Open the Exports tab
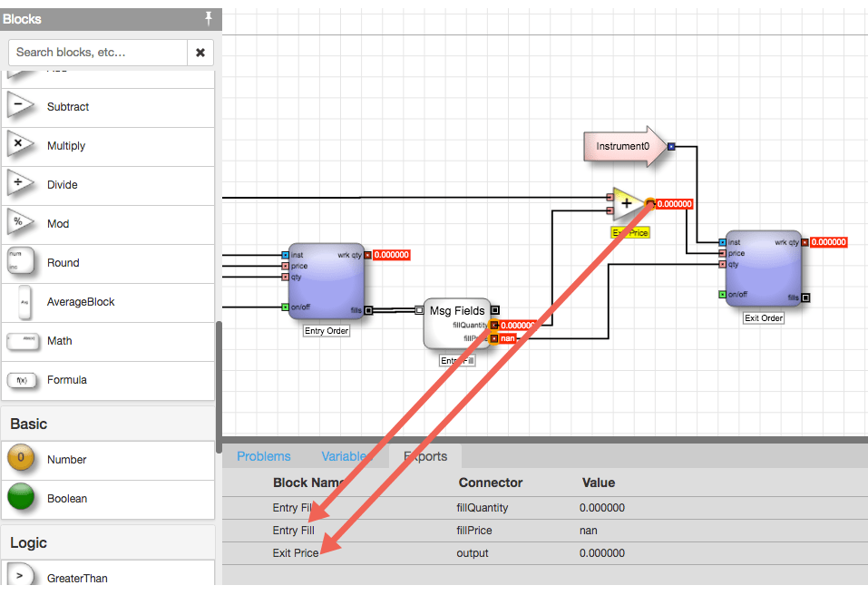Viewport: 868px width, 595px height. [425, 456]
